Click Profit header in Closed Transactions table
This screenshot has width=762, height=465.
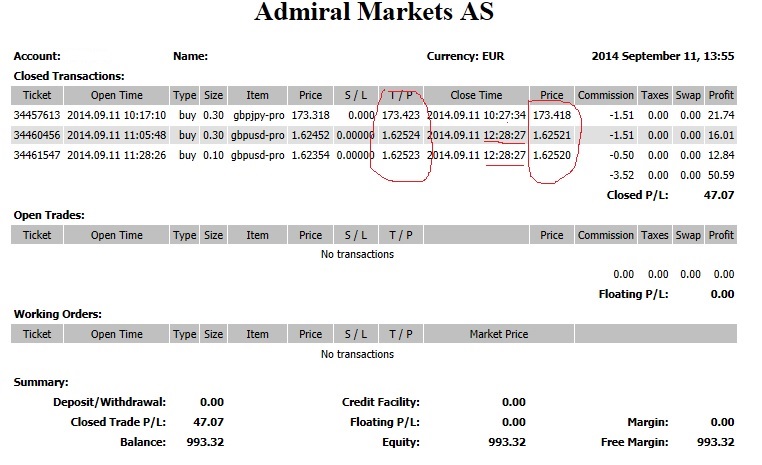[x=721, y=95]
